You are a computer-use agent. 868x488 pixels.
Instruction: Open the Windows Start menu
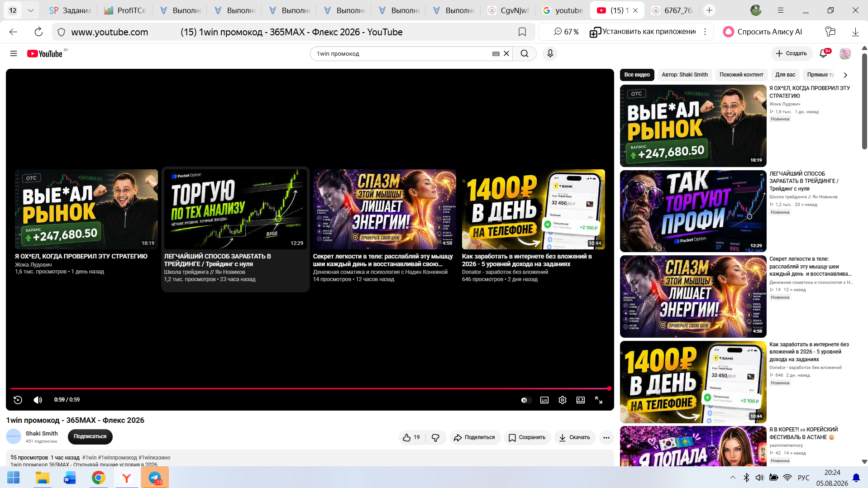click(14, 478)
